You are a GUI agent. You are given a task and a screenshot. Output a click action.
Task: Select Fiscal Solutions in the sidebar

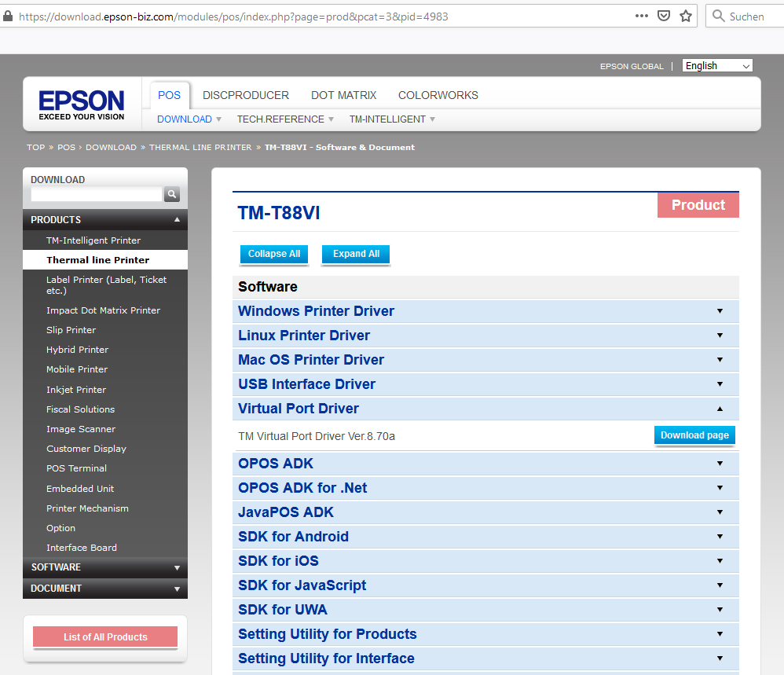click(105, 409)
